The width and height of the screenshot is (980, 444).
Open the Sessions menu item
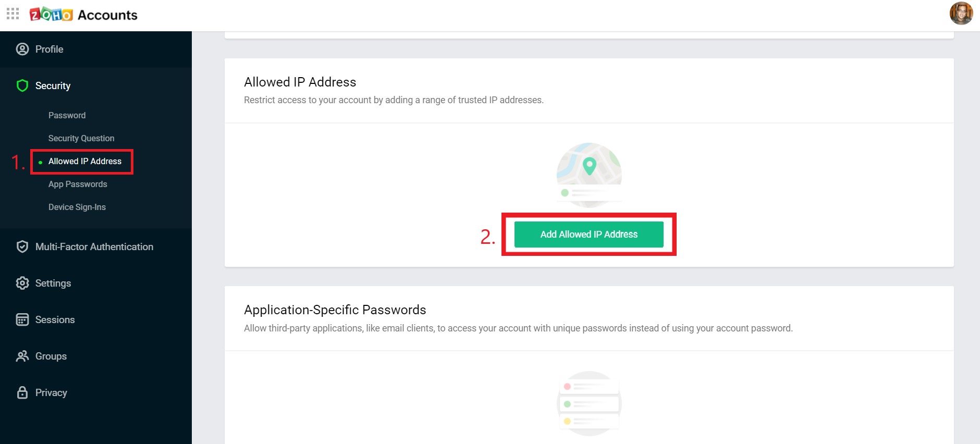tap(55, 319)
